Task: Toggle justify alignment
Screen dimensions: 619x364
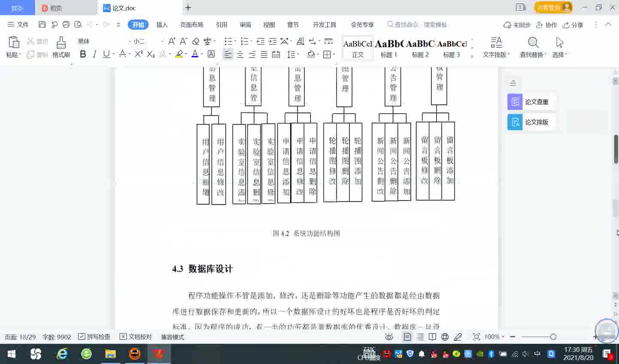Action: click(x=264, y=55)
